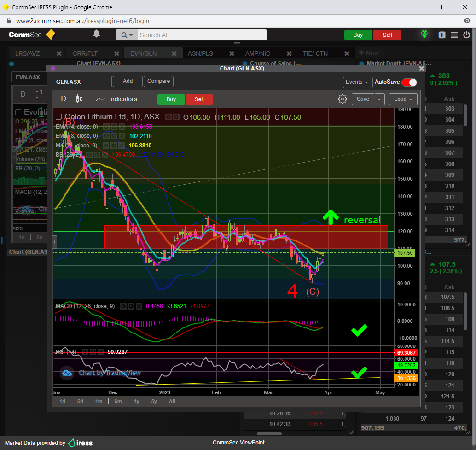Open settings for EMA (4, close, 0)

(114, 127)
